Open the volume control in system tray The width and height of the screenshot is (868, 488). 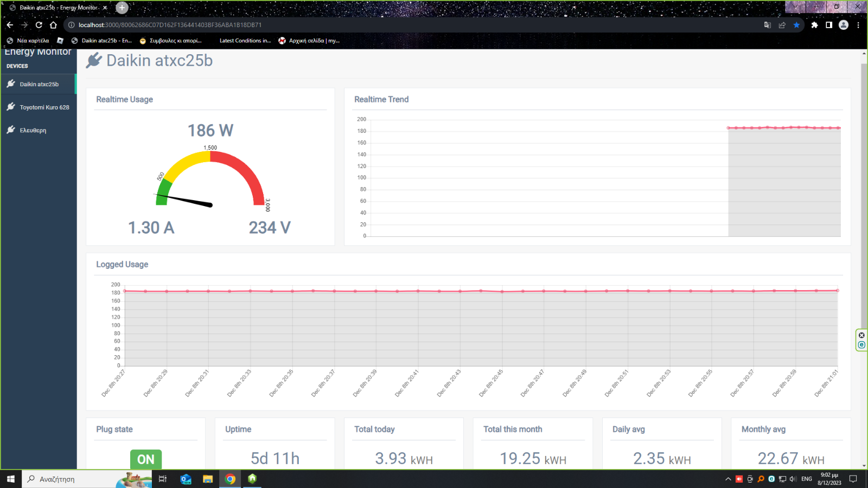[793, 479]
